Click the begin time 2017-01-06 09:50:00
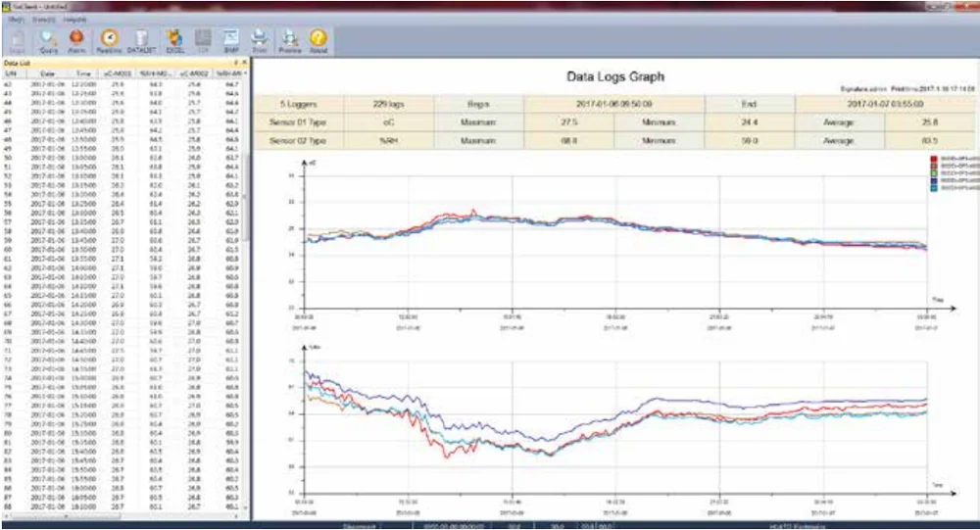This screenshot has width=980, height=530. tap(614, 104)
